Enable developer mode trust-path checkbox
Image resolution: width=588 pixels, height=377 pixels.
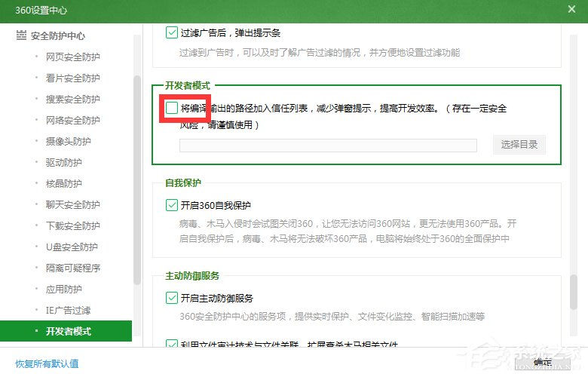pyautogui.click(x=171, y=109)
